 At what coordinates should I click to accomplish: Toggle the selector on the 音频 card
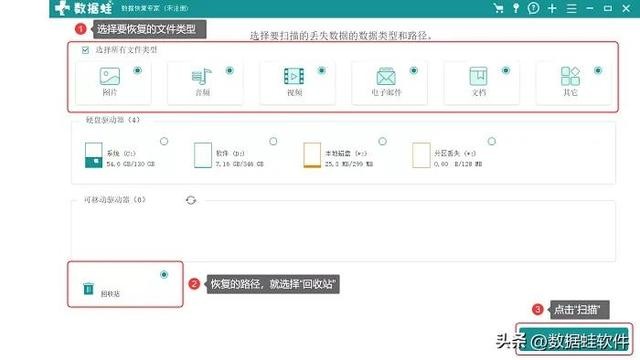tap(229, 71)
